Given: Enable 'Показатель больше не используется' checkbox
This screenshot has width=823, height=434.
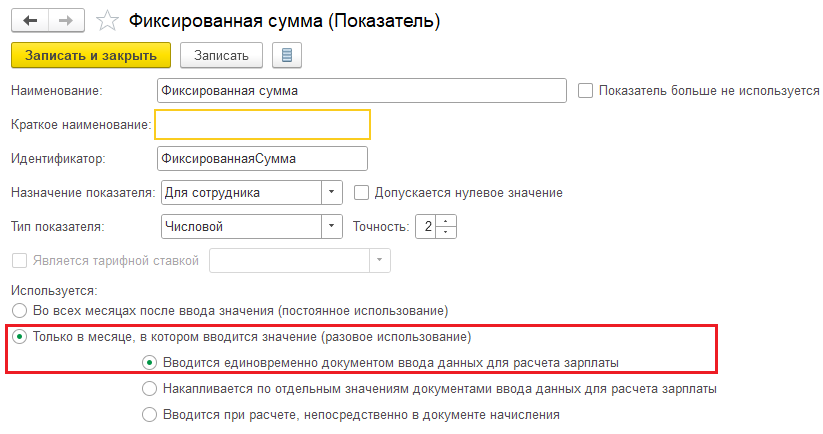Looking at the screenshot, I should (585, 90).
